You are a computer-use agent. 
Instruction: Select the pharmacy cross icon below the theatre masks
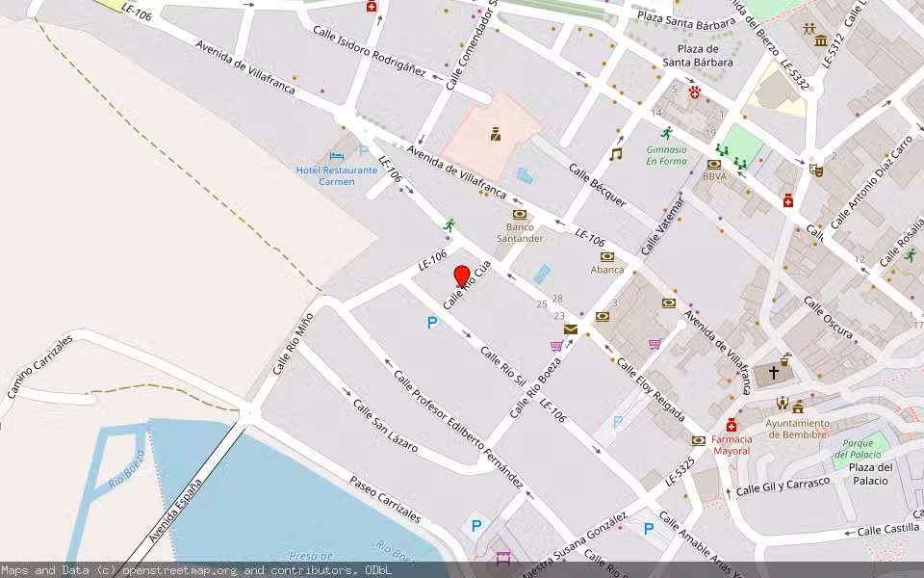pyautogui.click(x=788, y=201)
